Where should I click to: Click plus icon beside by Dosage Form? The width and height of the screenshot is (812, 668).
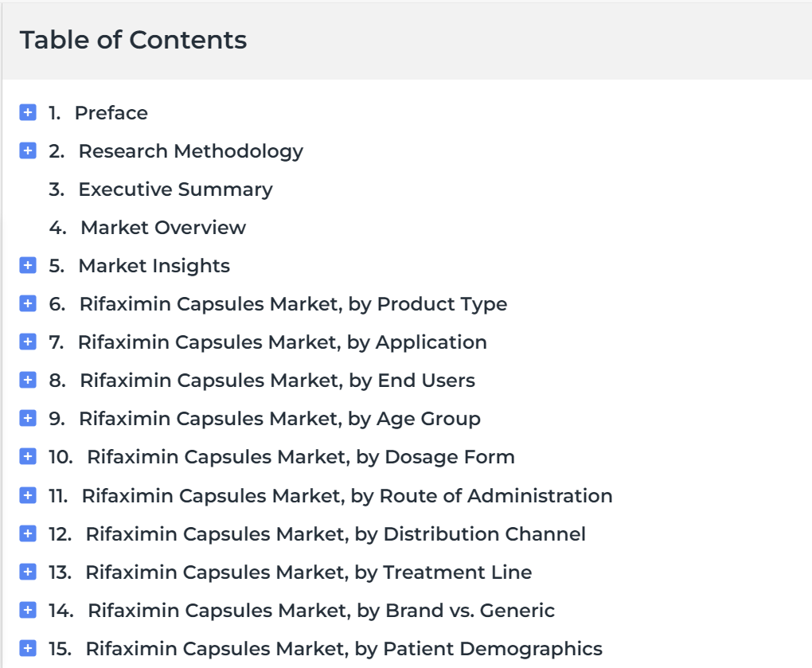(28, 457)
